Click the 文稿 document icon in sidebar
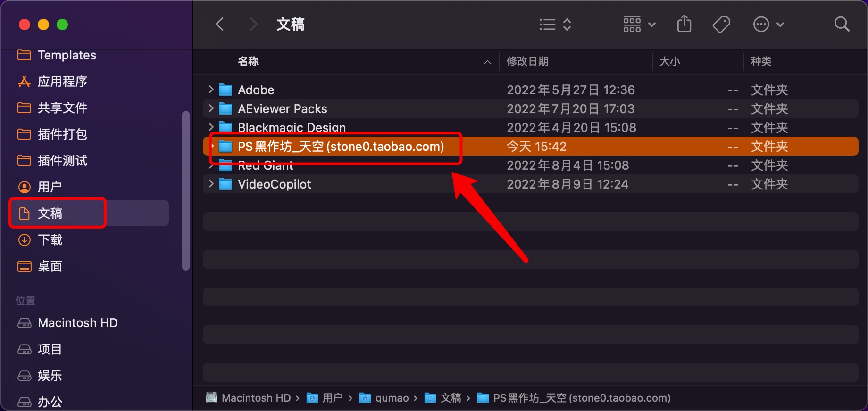 coord(24,214)
